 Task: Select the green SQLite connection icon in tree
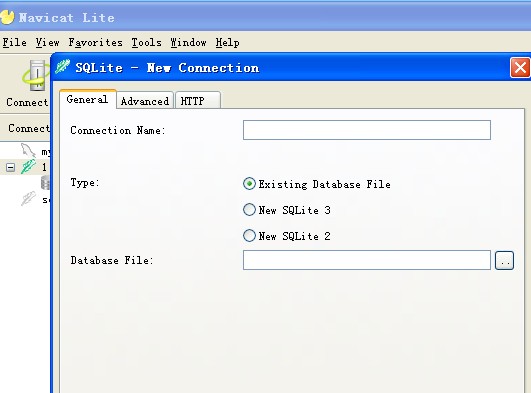point(28,167)
